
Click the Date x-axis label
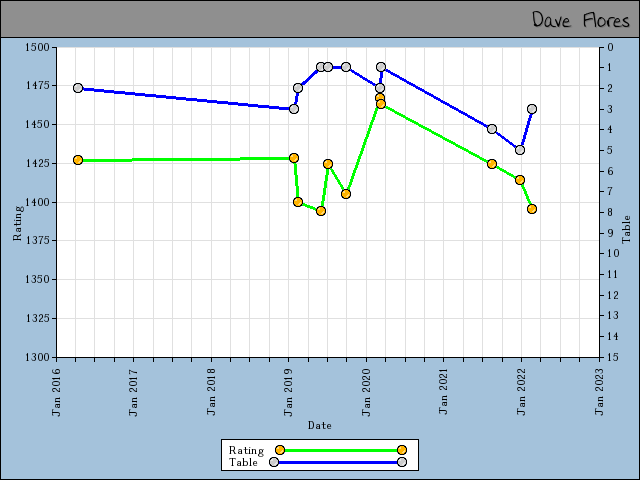(320, 425)
